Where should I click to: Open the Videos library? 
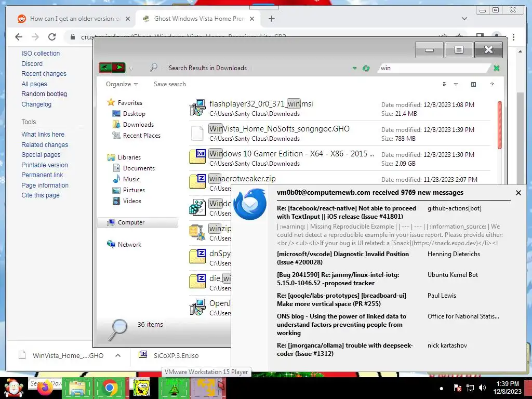(132, 201)
